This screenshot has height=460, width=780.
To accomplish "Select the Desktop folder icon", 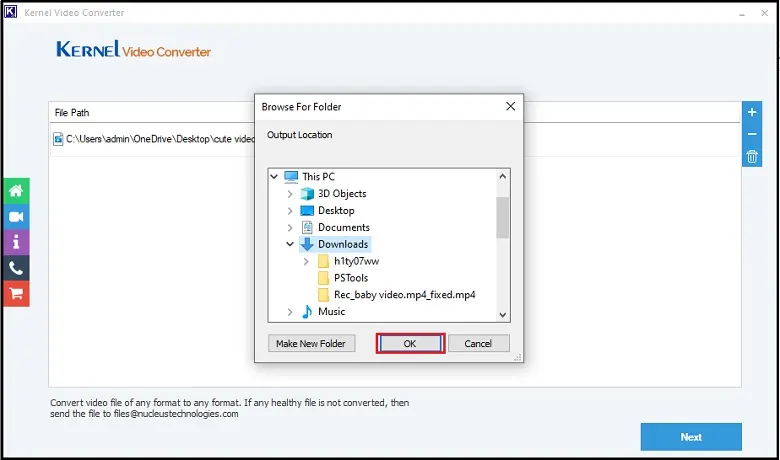I will tap(307, 211).
